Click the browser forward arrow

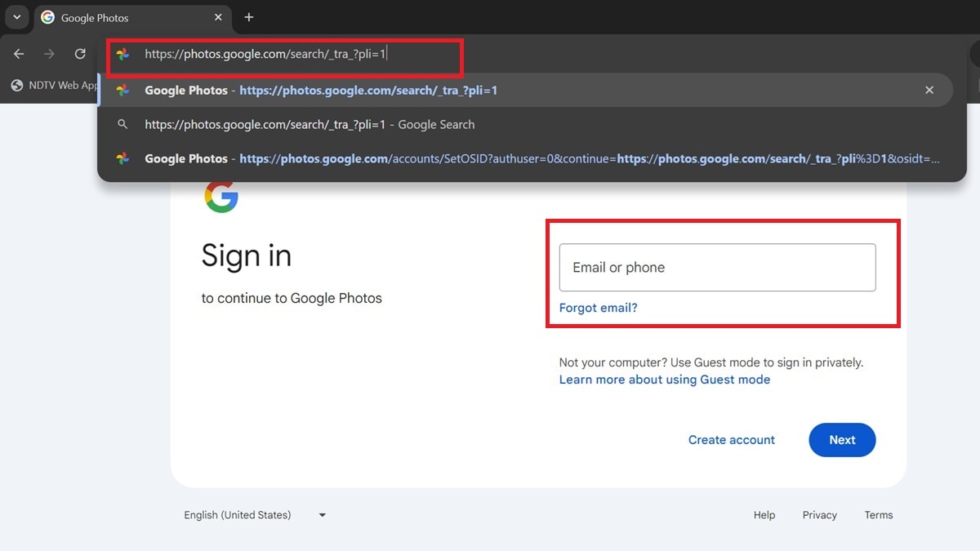pyautogui.click(x=49, y=54)
